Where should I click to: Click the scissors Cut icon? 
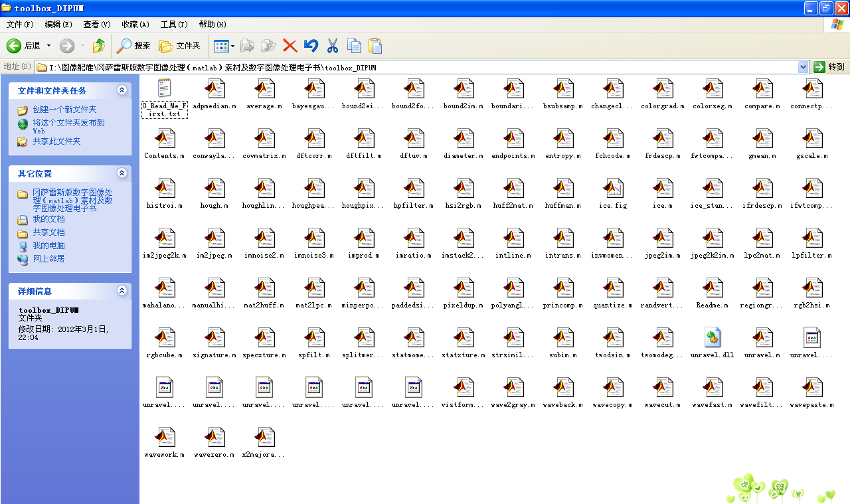tap(333, 46)
